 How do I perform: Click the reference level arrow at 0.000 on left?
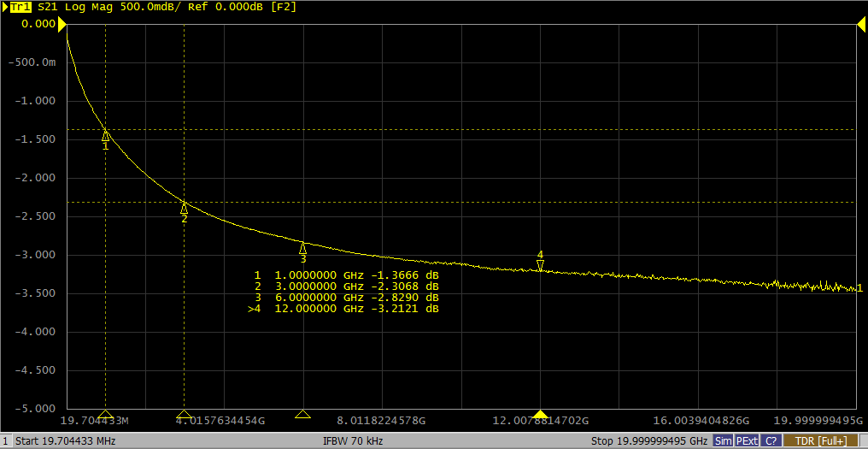62,25
